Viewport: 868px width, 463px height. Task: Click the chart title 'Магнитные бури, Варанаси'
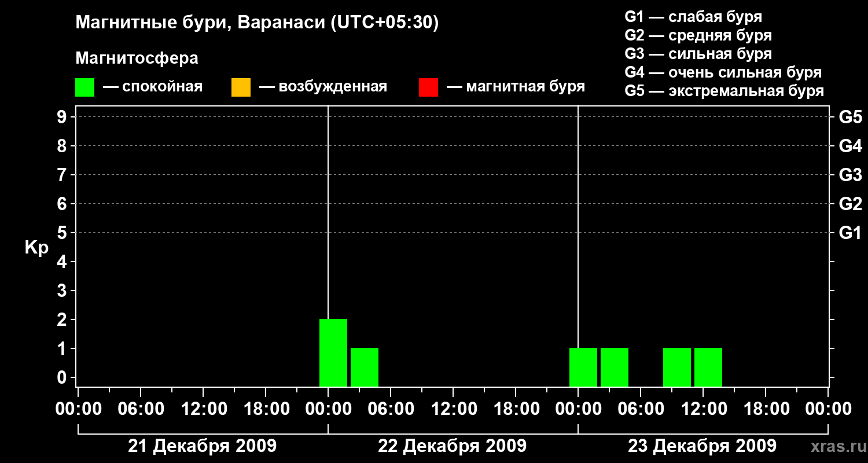click(x=200, y=23)
